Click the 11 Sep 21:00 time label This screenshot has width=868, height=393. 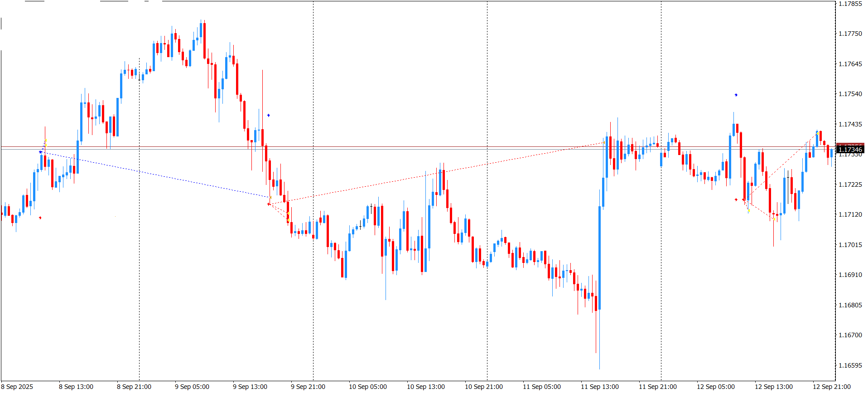658,387
